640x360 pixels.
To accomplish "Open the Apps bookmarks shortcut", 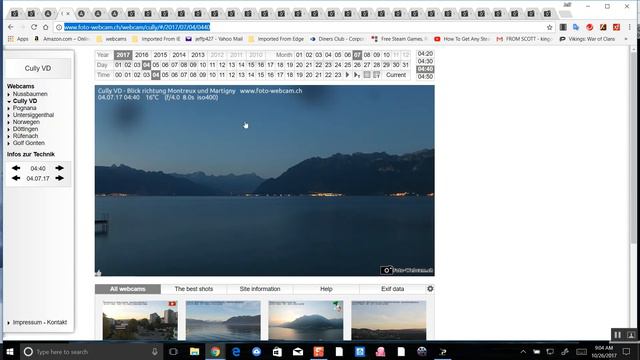I will (18, 39).
